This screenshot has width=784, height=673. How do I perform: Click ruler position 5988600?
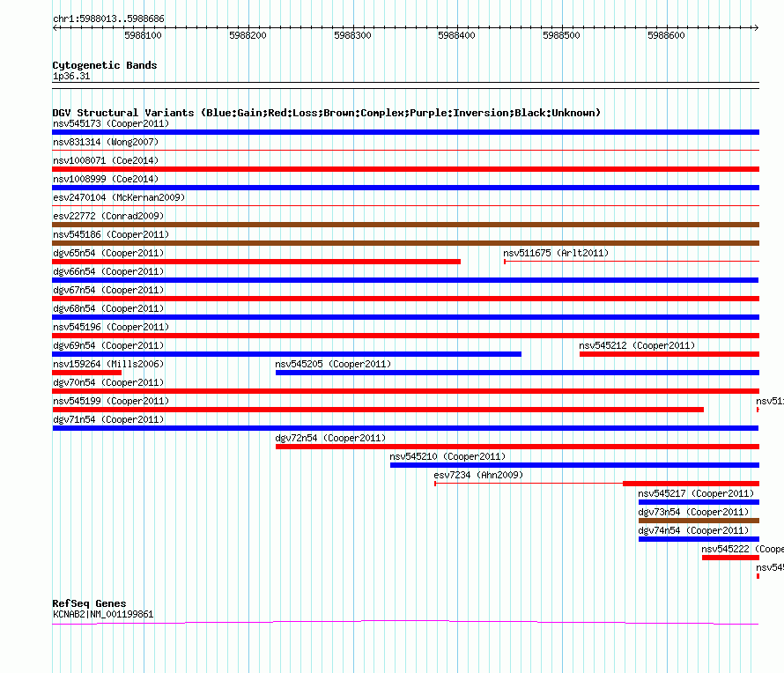(x=666, y=35)
